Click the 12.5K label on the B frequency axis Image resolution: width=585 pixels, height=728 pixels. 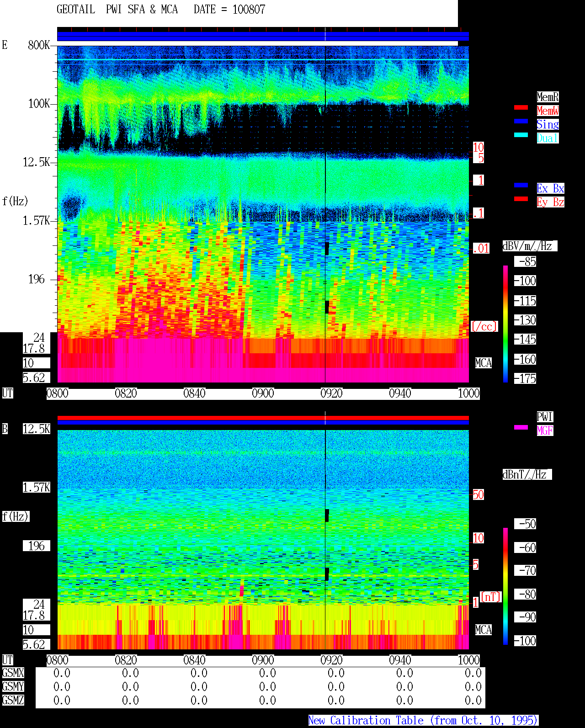point(37,429)
